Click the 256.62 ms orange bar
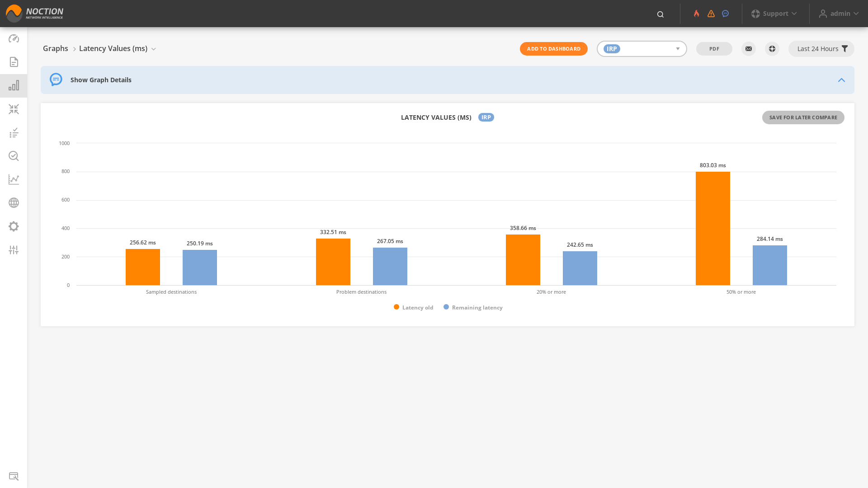 click(x=142, y=267)
